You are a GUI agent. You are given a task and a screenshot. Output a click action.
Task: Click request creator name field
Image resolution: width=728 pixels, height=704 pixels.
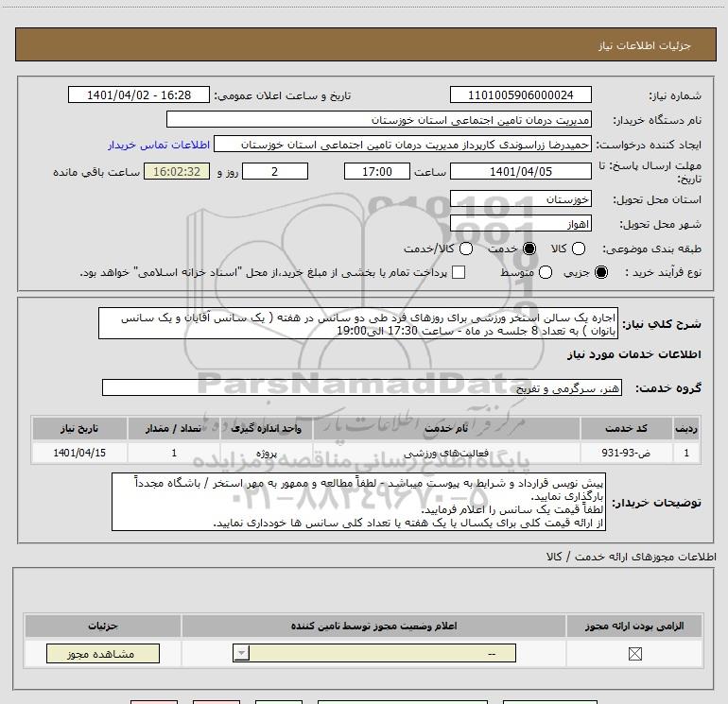(403, 145)
